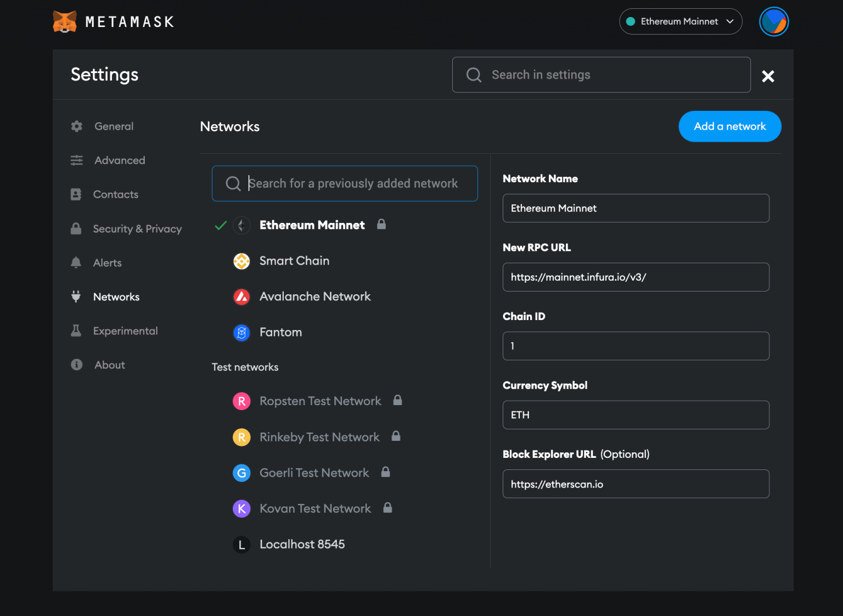This screenshot has height=616, width=843.
Task: Click the Alerts bell icon
Action: [76, 262]
